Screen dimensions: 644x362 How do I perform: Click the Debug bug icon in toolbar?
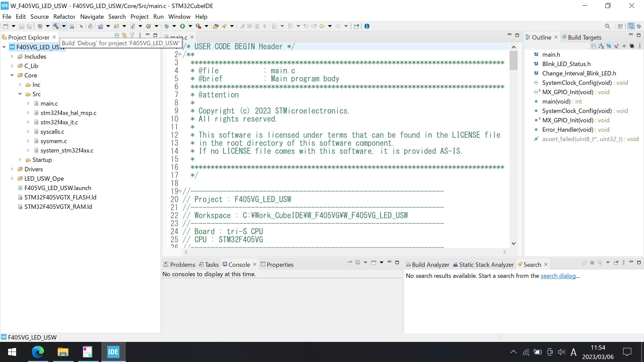click(x=166, y=26)
